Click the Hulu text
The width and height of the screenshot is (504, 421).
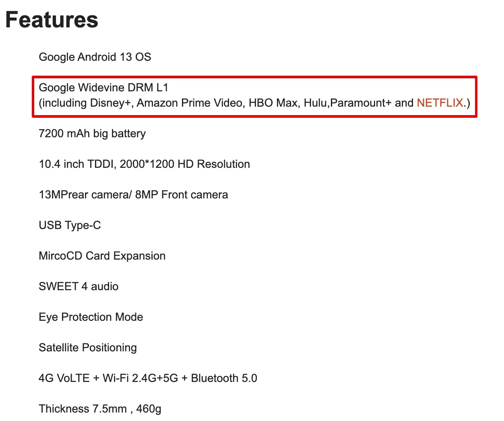[315, 103]
